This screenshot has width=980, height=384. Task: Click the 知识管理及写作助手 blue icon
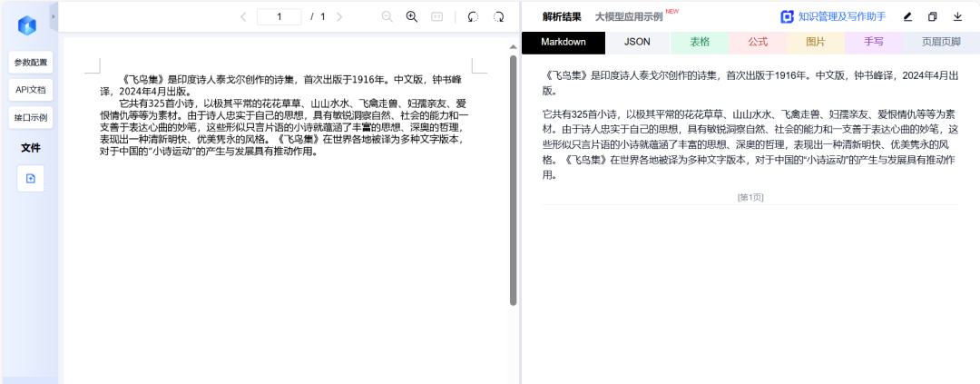pos(787,17)
